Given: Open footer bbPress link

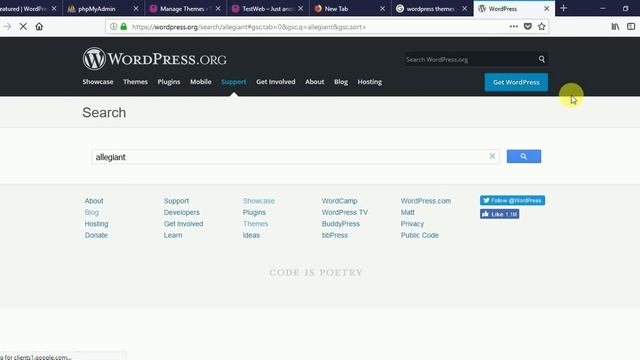Looking at the screenshot, I should [335, 235].
